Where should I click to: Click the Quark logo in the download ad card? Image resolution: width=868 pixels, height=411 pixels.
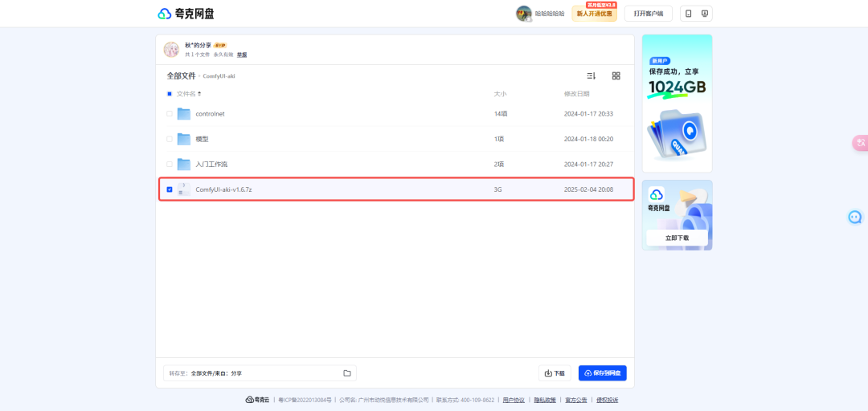pos(657,194)
